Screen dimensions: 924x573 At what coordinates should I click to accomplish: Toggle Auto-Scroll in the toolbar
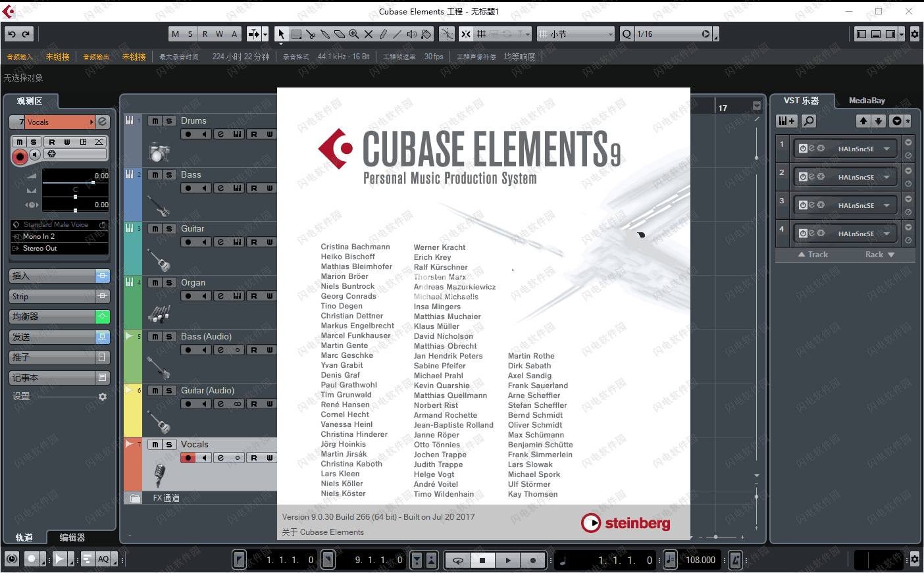(253, 34)
